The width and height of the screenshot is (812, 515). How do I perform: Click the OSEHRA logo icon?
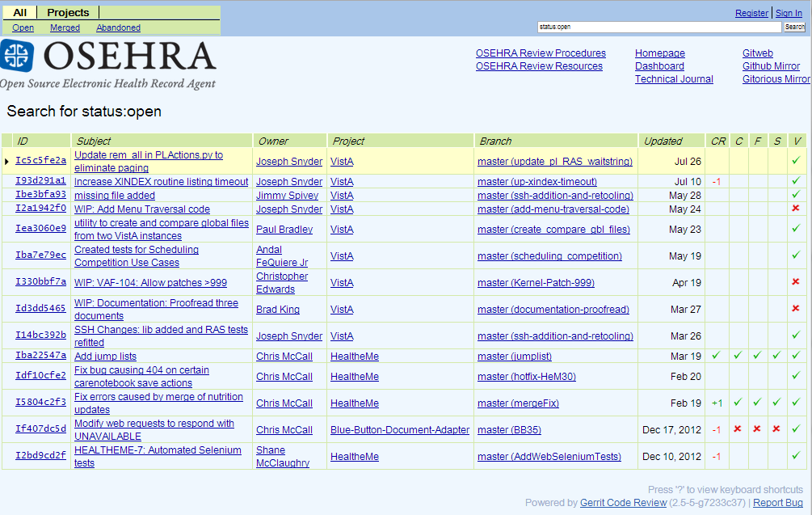16,57
